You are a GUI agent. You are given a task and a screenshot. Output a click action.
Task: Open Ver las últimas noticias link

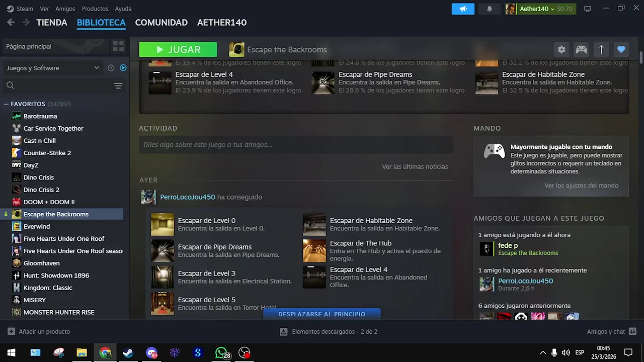tap(415, 166)
